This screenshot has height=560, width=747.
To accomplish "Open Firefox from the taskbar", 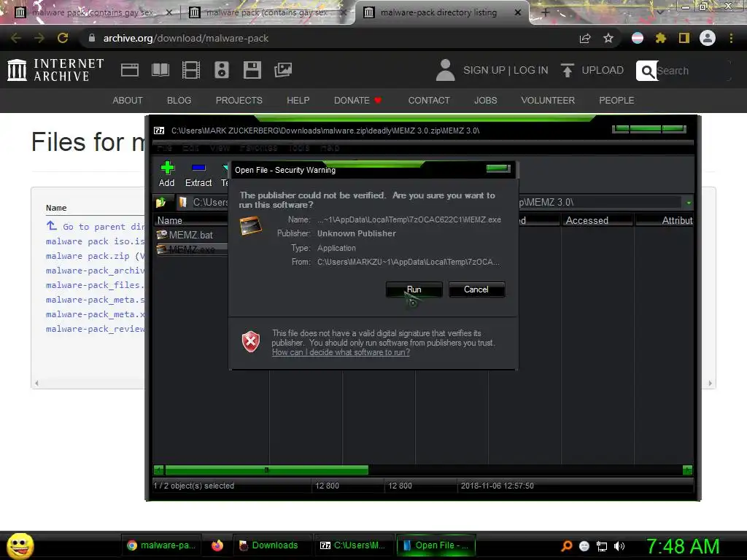I will tap(217, 545).
